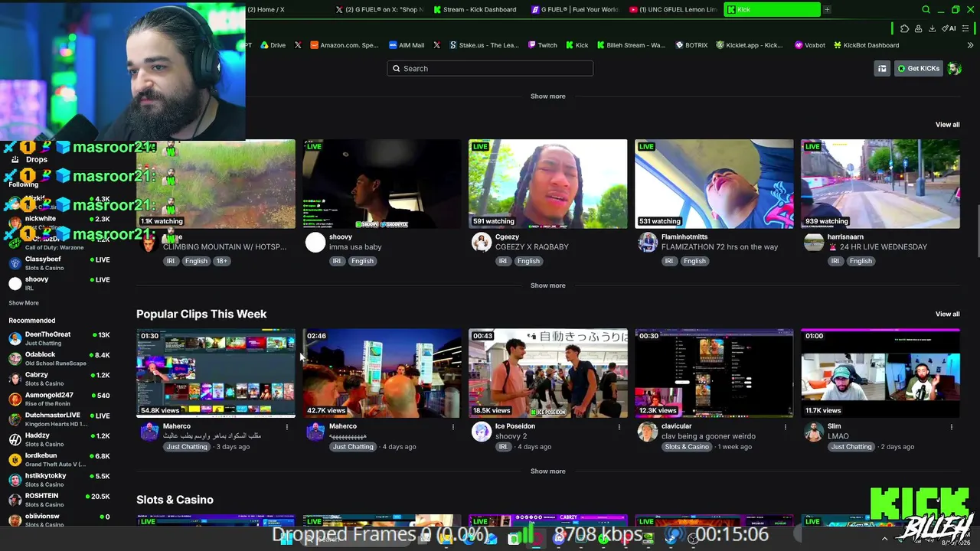Open the browser AI assistant button
This screenshot has width=980, height=551.
(x=949, y=28)
